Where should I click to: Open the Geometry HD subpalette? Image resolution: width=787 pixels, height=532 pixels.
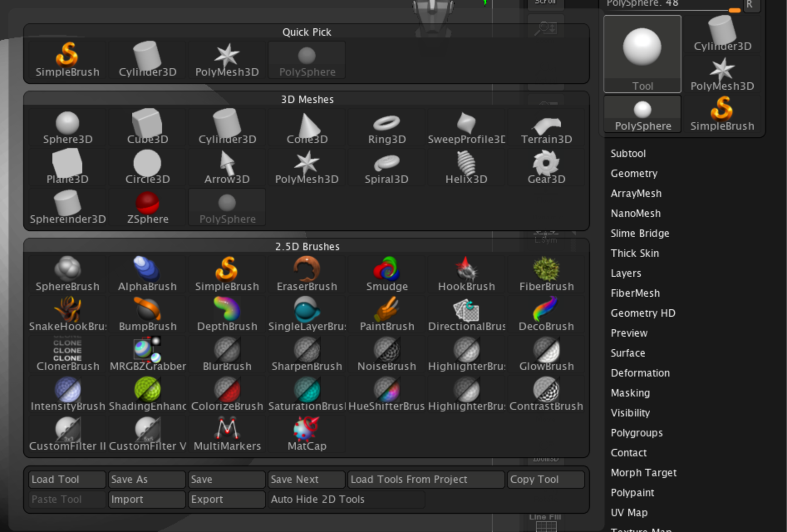[643, 313]
